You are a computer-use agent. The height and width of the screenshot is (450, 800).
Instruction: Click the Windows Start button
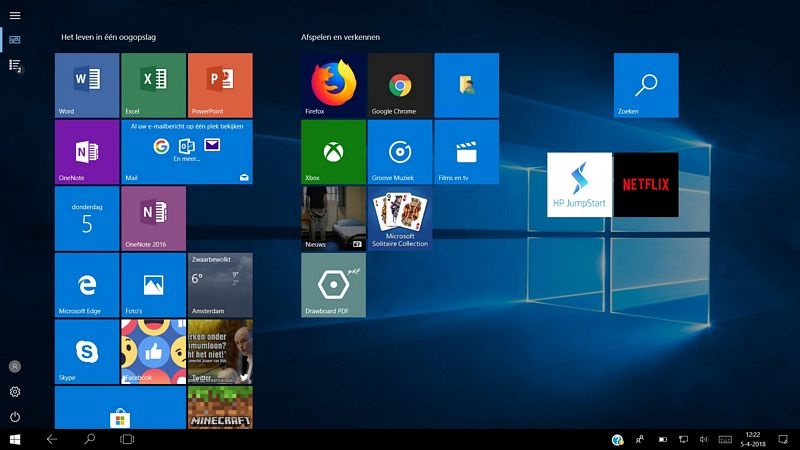tap(15, 439)
